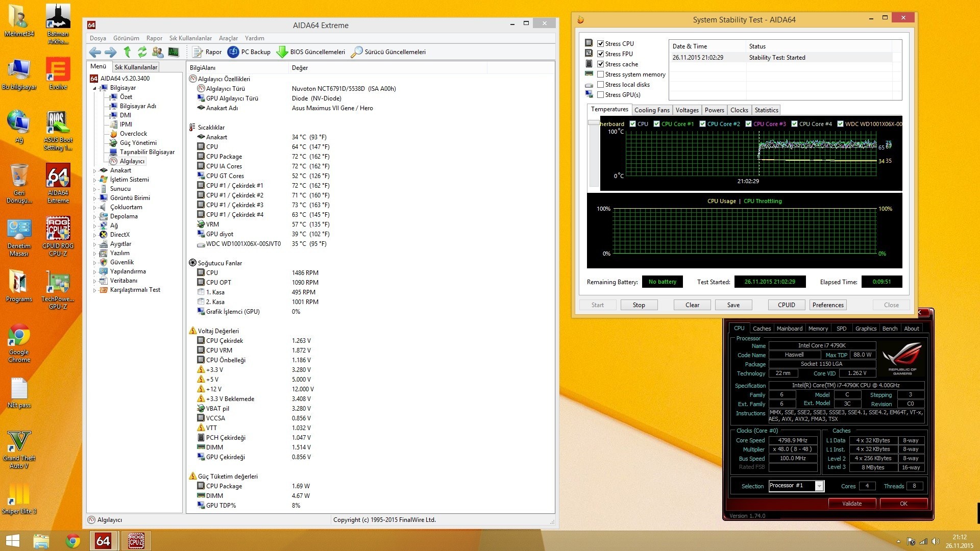This screenshot has width=980, height=551.
Task: Open the Mainboard tab in CPU-Z
Action: point(790,329)
